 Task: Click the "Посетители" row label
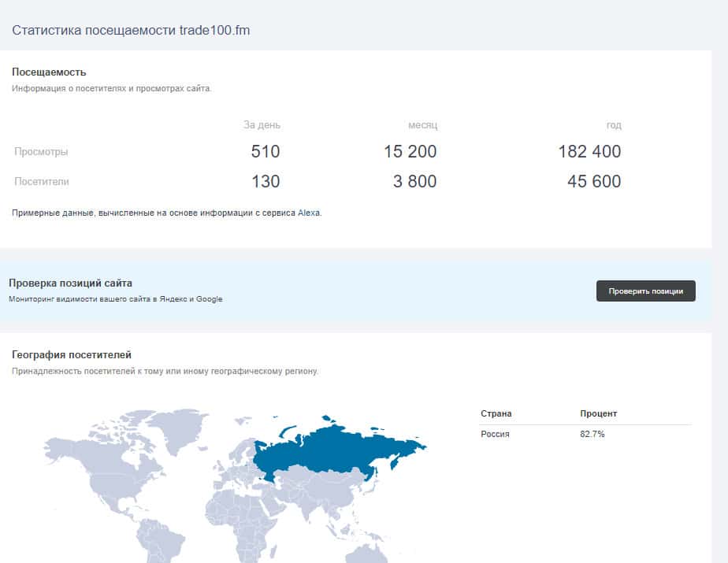tap(42, 181)
